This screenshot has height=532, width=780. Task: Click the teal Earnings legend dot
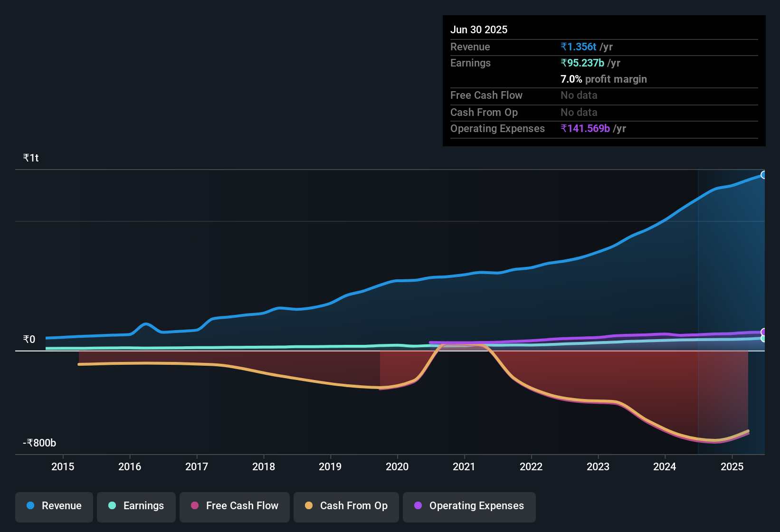click(112, 506)
